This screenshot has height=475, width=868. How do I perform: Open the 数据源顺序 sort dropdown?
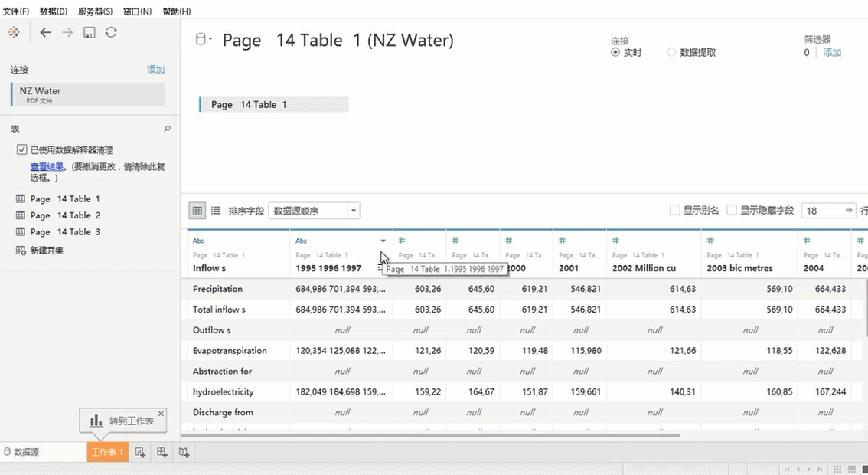(x=353, y=211)
